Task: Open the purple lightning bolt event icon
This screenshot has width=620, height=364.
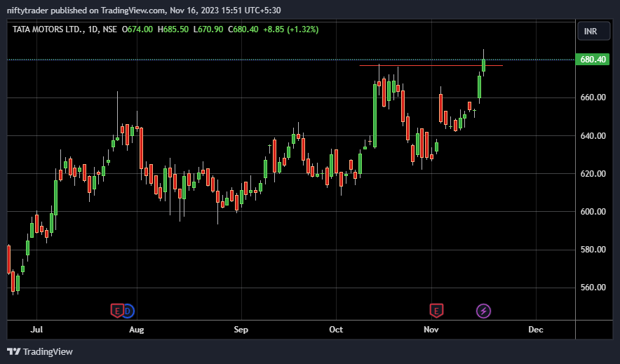Action: click(483, 311)
